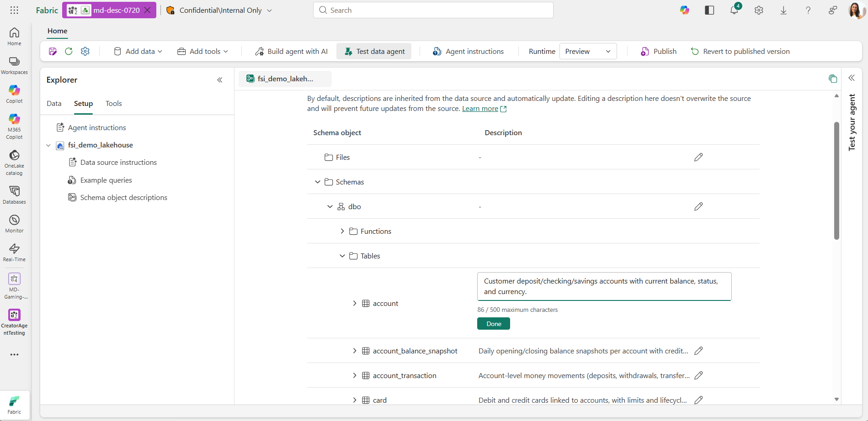Open Workspaces in the left navigation
The height and width of the screenshot is (421, 868).
pyautogui.click(x=14, y=66)
